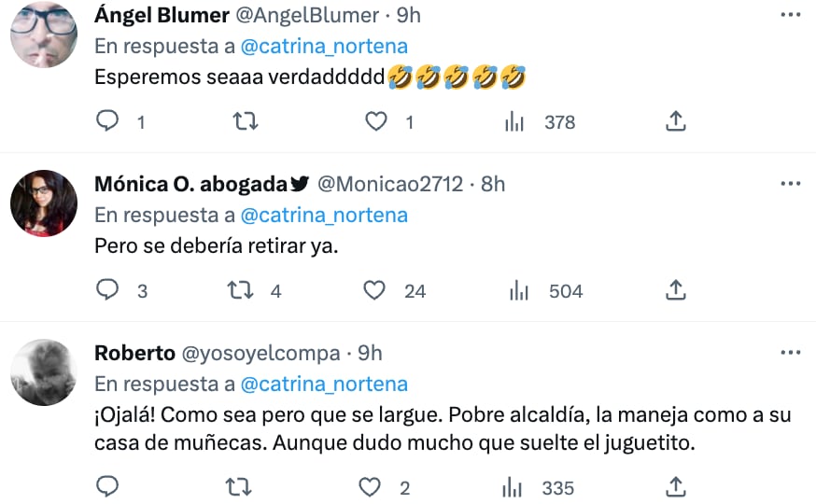Open more options on Ángel Blumer's tweet
Screen dimensions: 816x504
pos(790,15)
